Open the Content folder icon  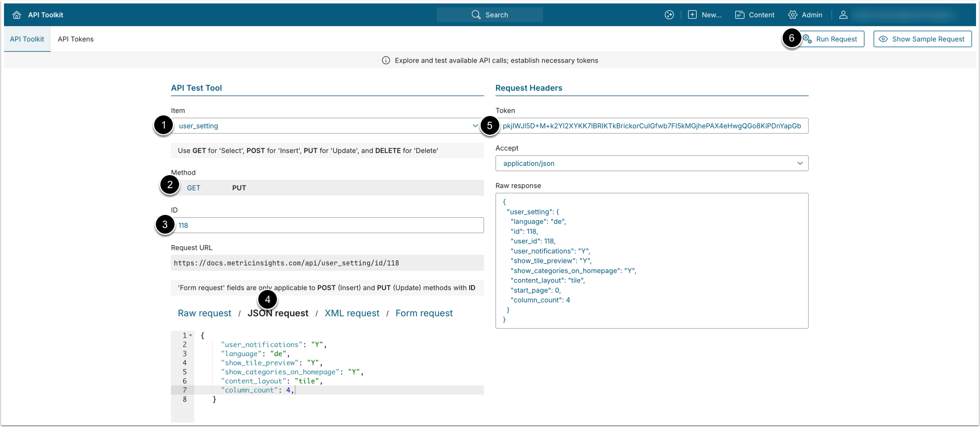[x=740, y=15]
